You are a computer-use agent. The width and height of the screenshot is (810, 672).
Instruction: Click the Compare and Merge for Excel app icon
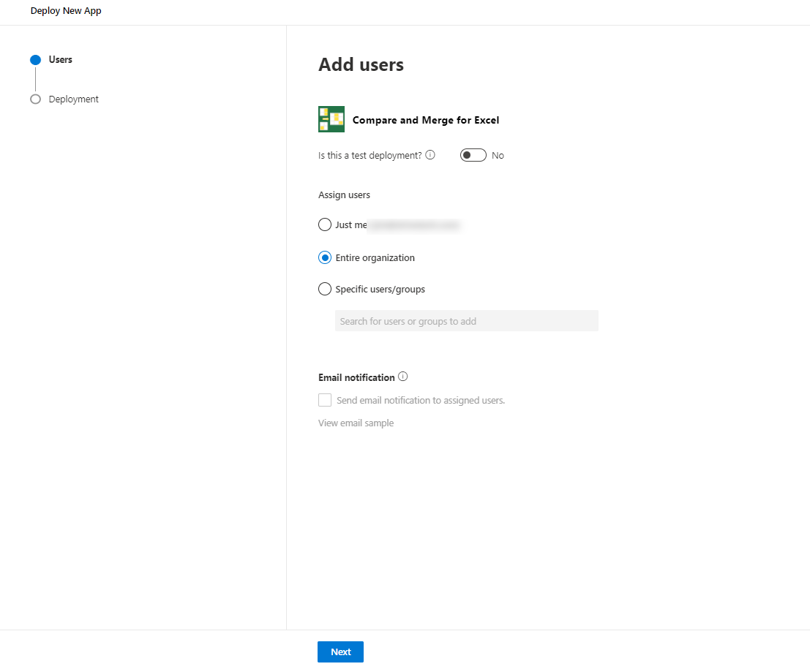331,119
